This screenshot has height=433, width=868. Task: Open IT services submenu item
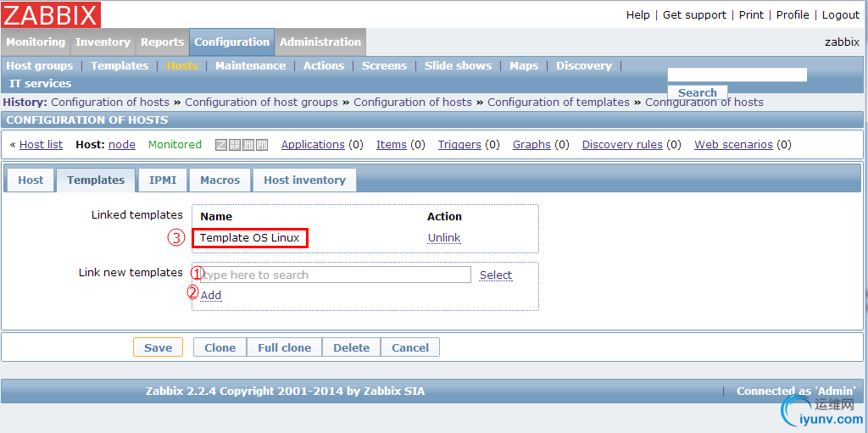[x=41, y=84]
